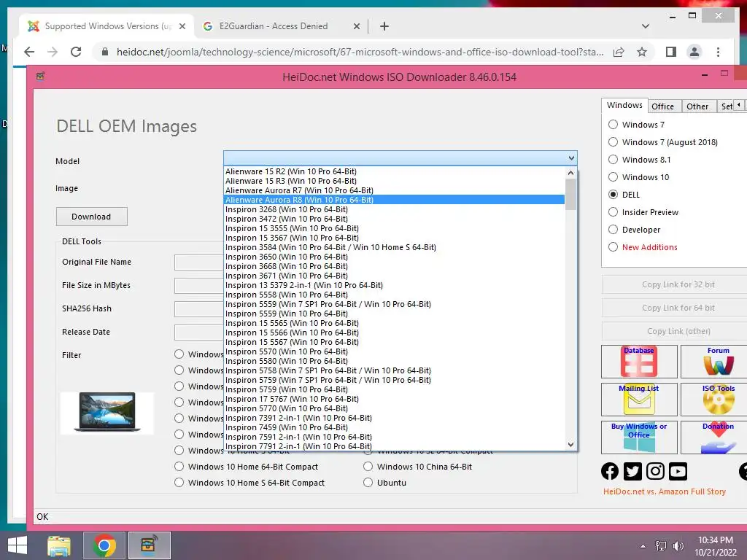Open the Database icon tile
Screen dimensions: 747x560
(x=639, y=362)
